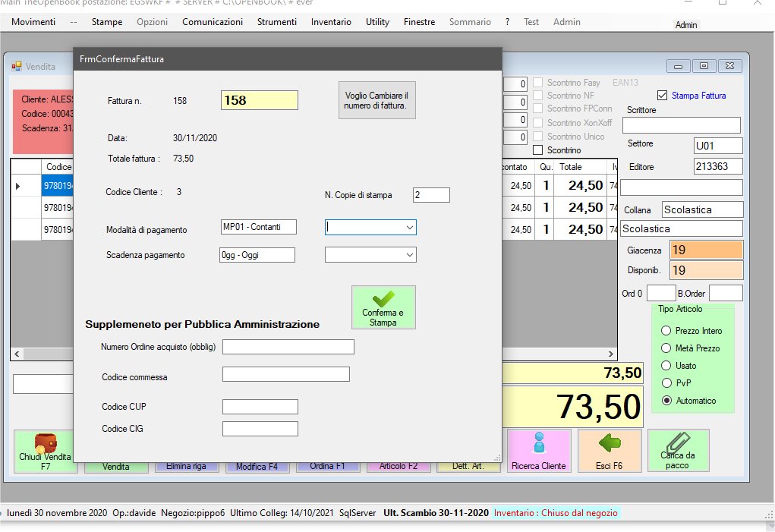Viewport: 775px width, 532px height.
Task: Click the Codice column header
Action: [58, 167]
